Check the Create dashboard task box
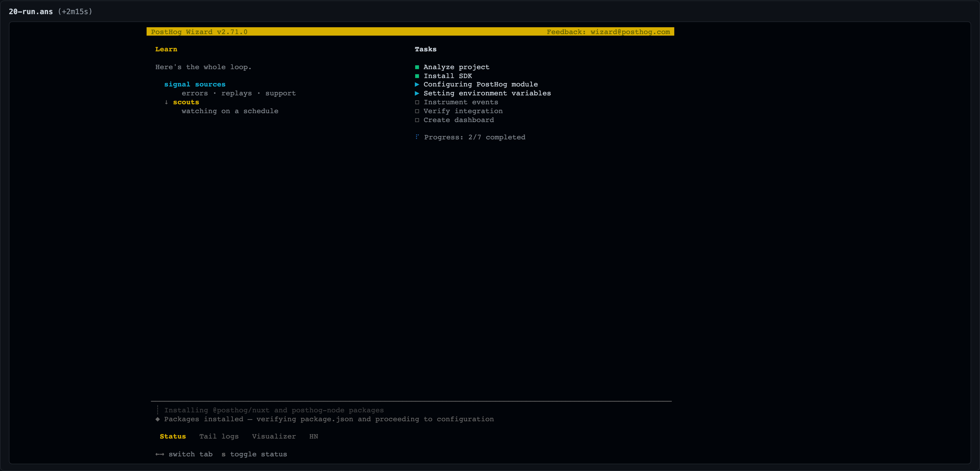The width and height of the screenshot is (980, 471). click(x=417, y=120)
